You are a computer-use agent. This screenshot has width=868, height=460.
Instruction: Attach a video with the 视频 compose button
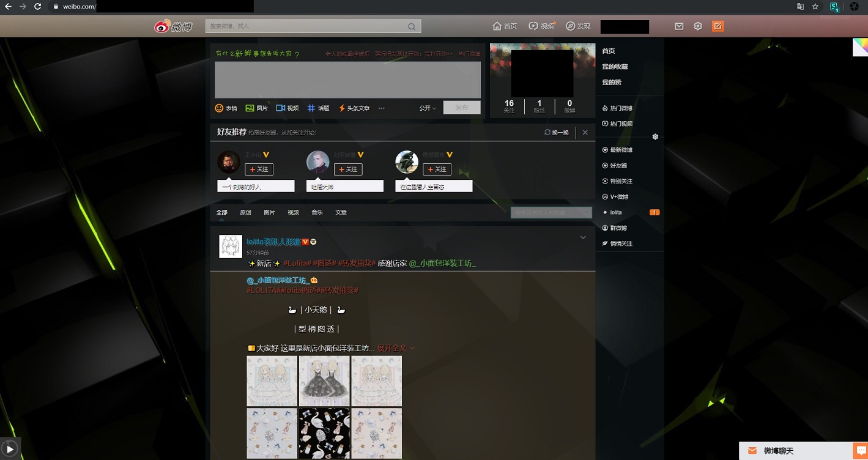(287, 108)
